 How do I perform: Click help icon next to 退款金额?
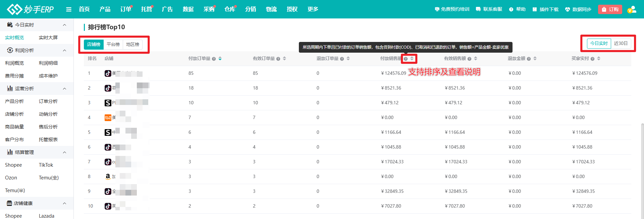tap(529, 59)
